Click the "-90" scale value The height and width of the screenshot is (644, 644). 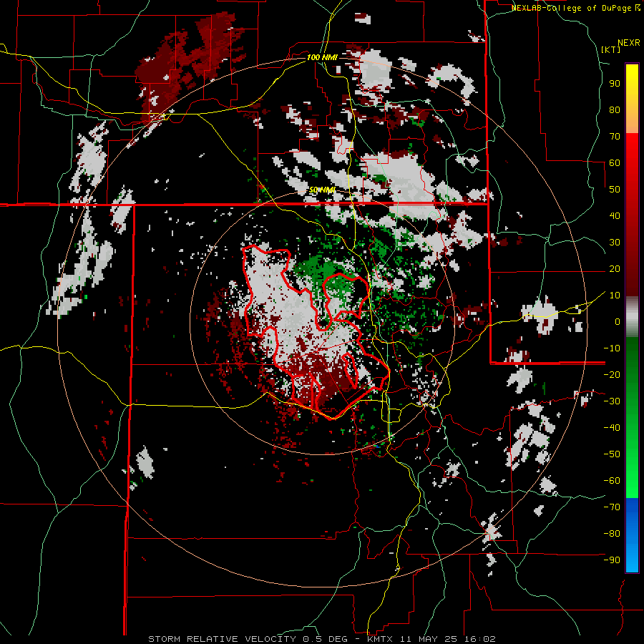[612, 560]
